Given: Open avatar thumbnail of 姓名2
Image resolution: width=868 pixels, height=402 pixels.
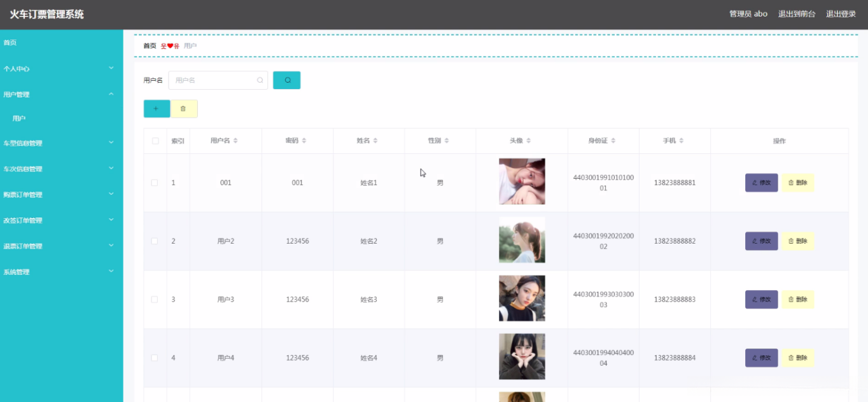Looking at the screenshot, I should [522, 240].
